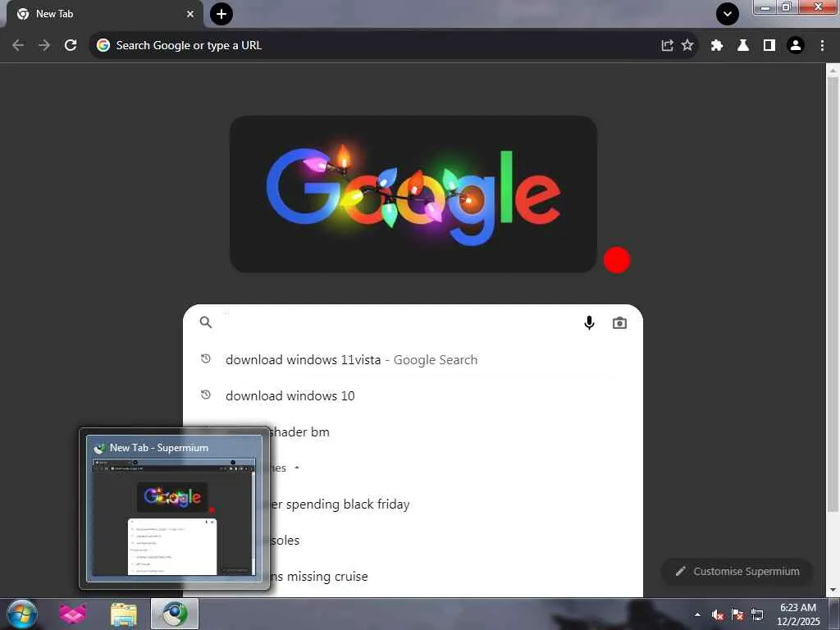Bookmark this tab with star icon
Image resolution: width=840 pixels, height=630 pixels.
point(687,45)
